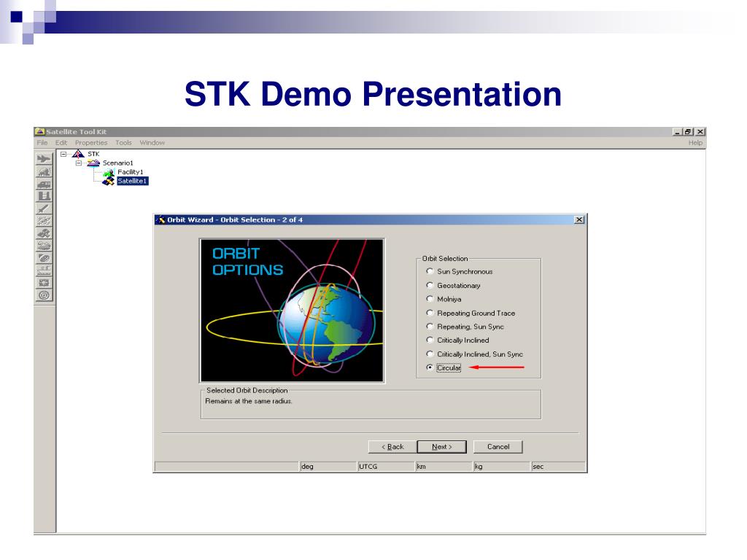Click the 'km' status bar field

point(444,466)
